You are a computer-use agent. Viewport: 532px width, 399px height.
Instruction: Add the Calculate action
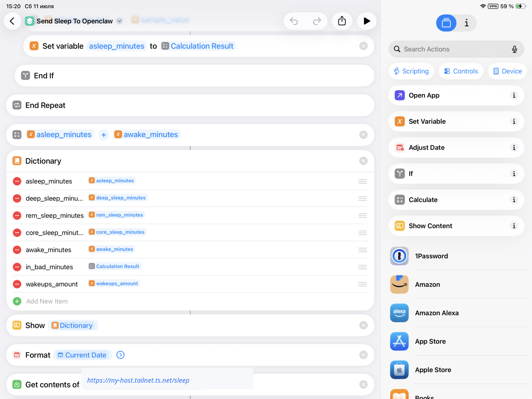click(456, 200)
